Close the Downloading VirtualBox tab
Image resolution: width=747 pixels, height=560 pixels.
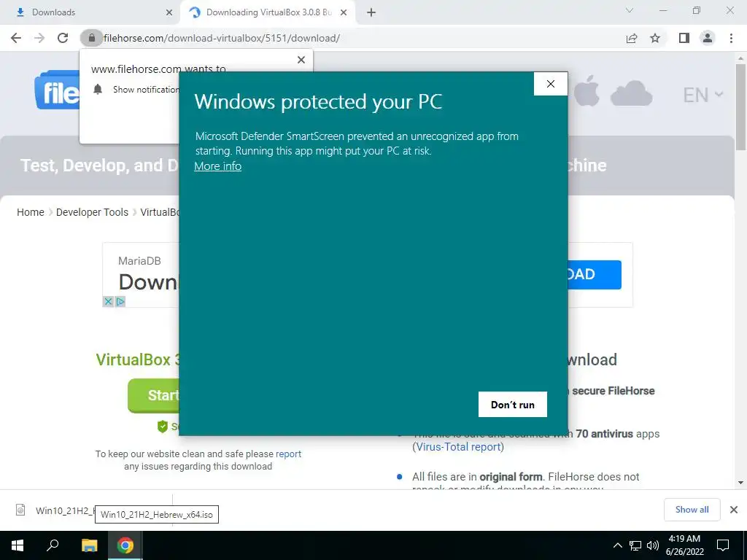344,13
